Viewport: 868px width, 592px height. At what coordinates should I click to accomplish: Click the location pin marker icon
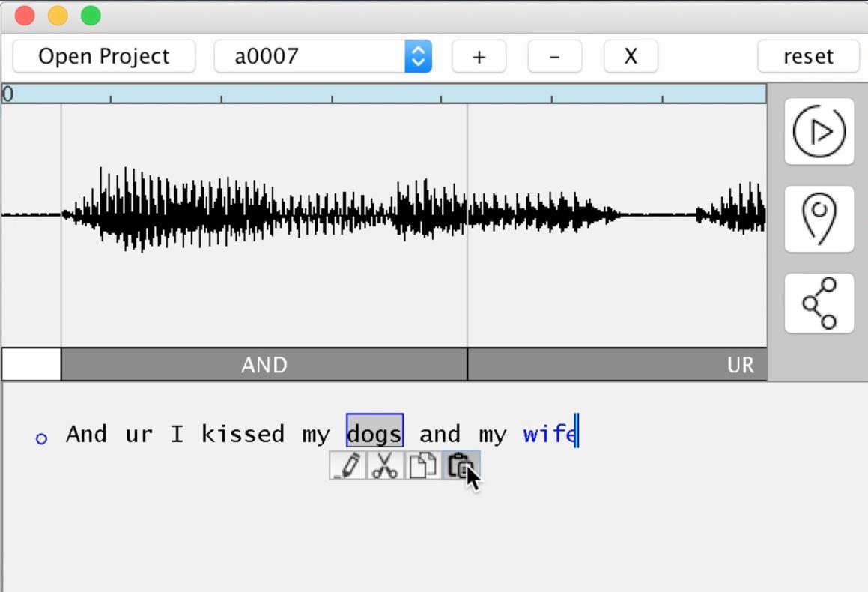(819, 219)
